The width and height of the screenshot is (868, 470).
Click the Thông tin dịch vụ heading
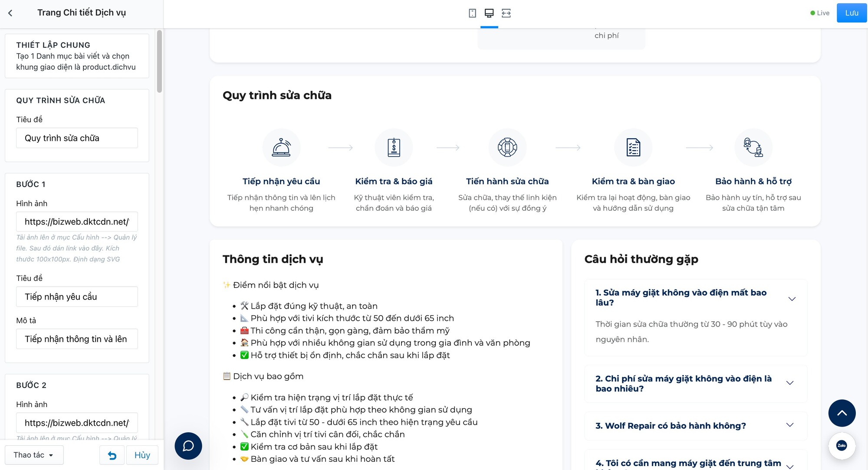click(x=273, y=259)
